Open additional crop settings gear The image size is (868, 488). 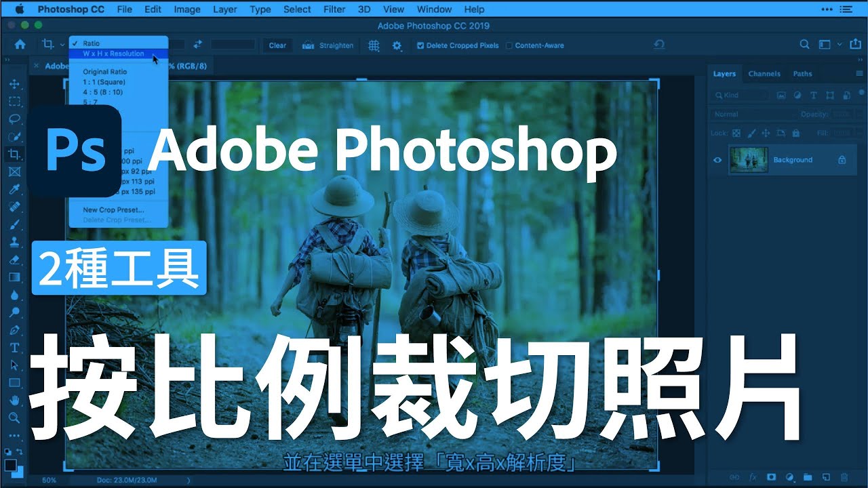point(397,45)
